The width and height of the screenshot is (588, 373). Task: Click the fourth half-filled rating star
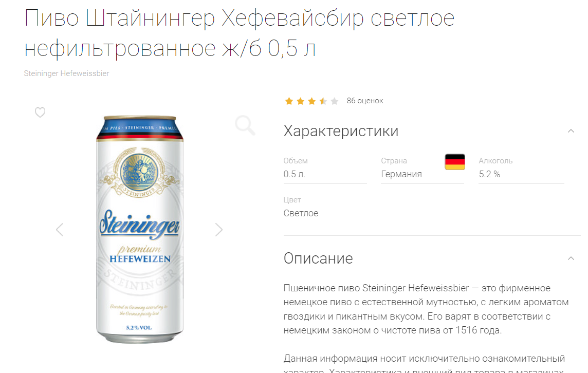click(x=323, y=101)
